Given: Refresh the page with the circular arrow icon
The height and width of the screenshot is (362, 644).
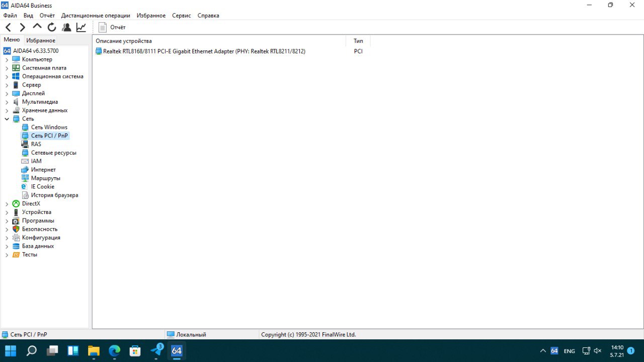Looking at the screenshot, I should tap(52, 27).
